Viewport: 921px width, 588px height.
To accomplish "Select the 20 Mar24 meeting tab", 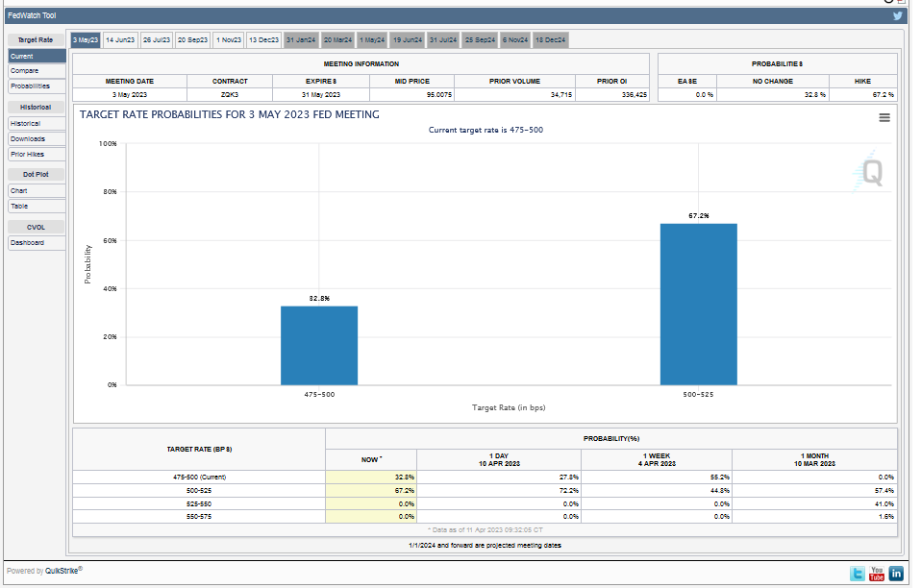I will coord(337,40).
